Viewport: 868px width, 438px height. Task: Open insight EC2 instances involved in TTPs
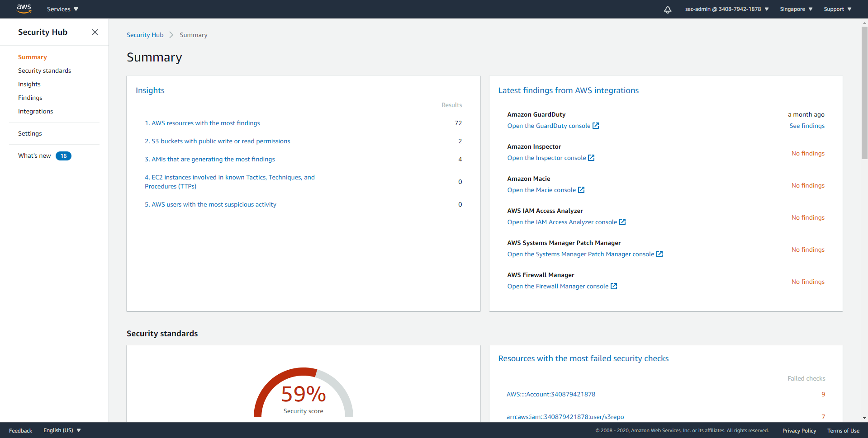pyautogui.click(x=230, y=182)
